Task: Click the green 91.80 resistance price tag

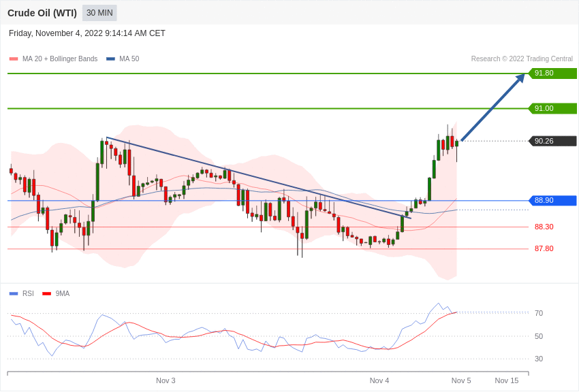Action: click(x=552, y=73)
